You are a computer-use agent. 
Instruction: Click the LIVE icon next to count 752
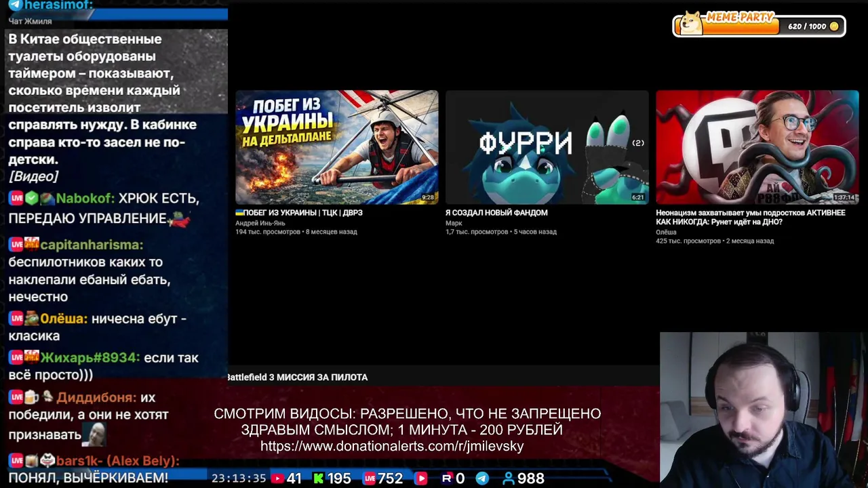click(x=370, y=479)
